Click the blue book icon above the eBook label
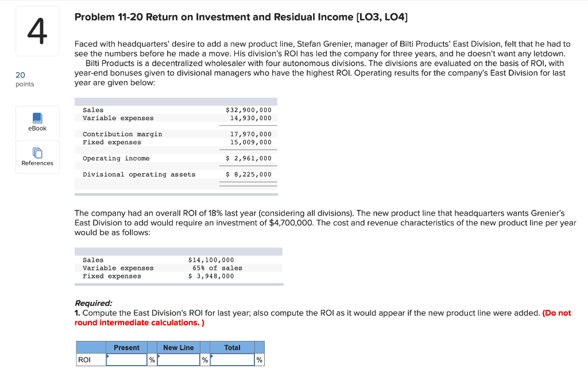The width and height of the screenshot is (588, 376). pyautogui.click(x=37, y=118)
